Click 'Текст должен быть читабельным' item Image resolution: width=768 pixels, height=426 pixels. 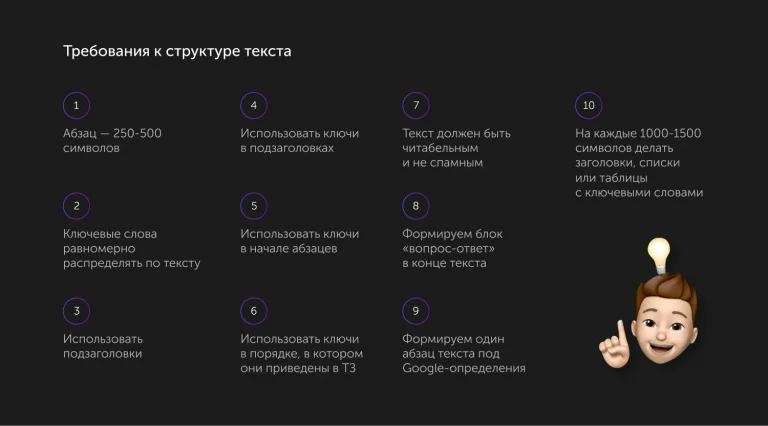click(x=456, y=148)
